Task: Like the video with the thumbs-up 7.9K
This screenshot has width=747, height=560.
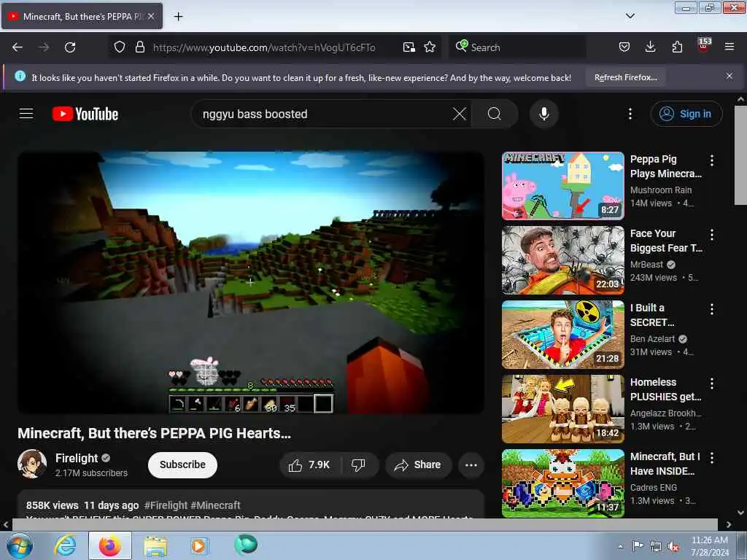Action: point(310,465)
